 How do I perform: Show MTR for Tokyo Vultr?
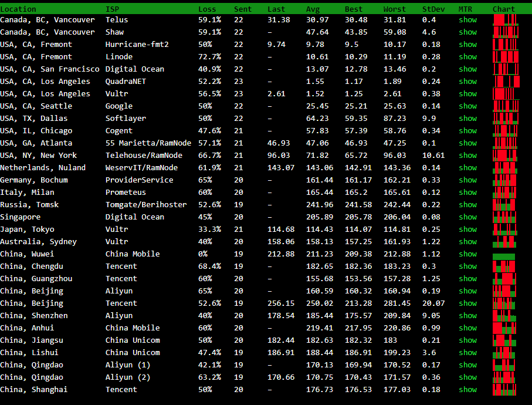click(x=467, y=229)
